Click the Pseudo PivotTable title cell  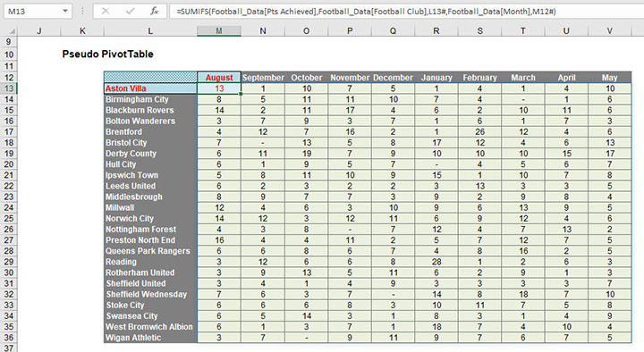107,54
